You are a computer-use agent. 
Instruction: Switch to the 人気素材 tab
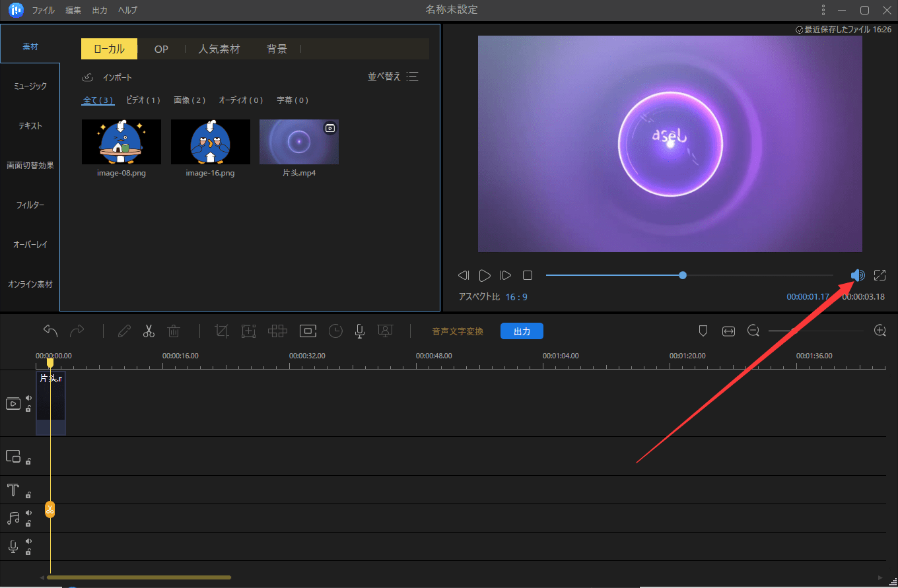[219, 49]
